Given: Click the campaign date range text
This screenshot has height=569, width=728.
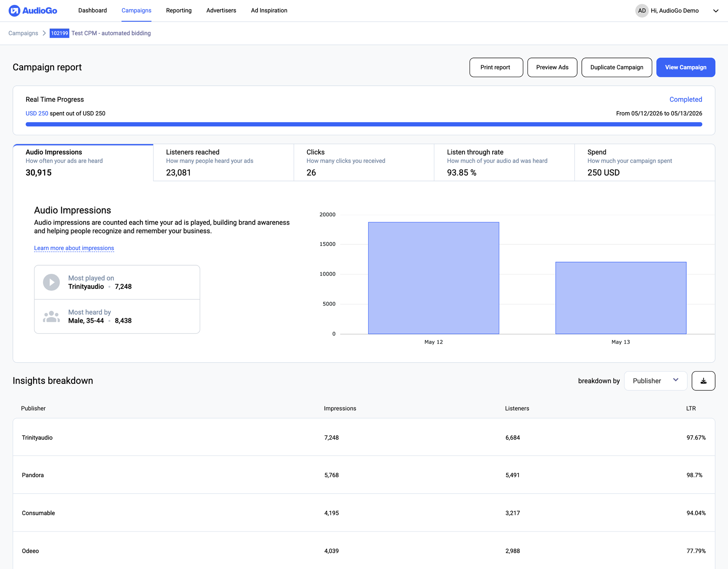Looking at the screenshot, I should pos(659,113).
